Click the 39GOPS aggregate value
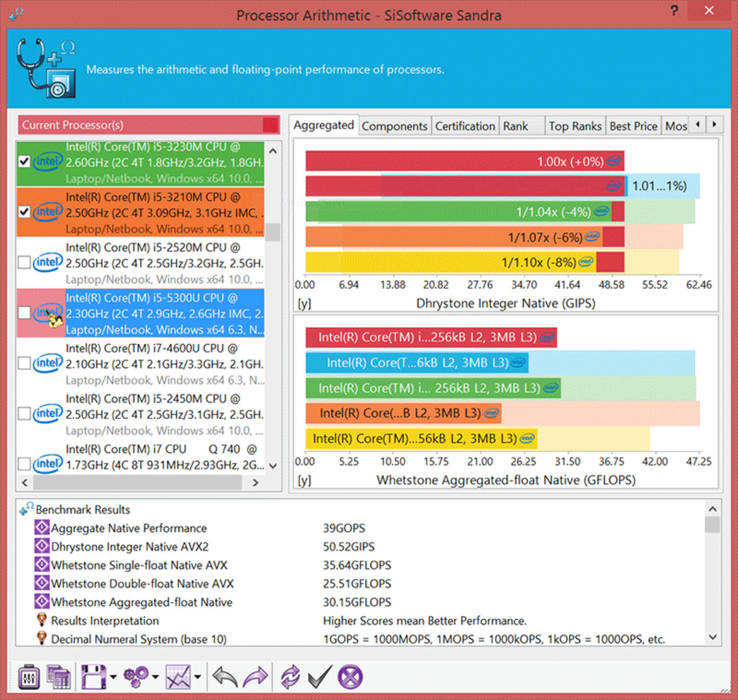 pyautogui.click(x=344, y=528)
